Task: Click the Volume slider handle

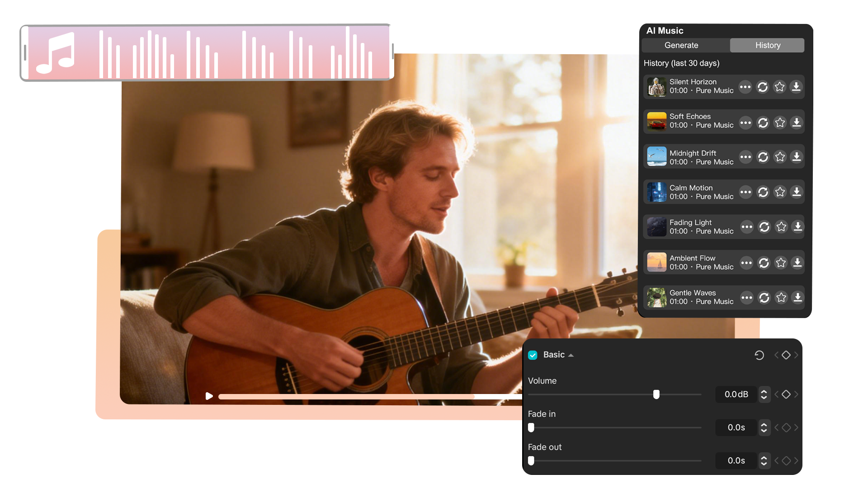Action: (656, 394)
